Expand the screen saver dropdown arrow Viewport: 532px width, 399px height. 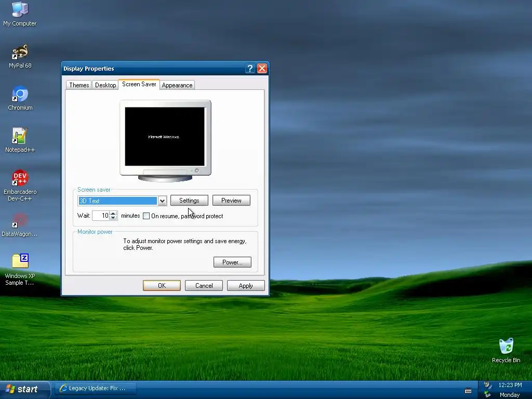coord(162,201)
